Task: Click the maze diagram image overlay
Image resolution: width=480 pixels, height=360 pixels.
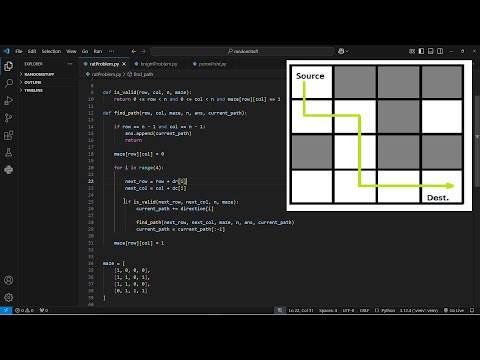Action: [x=379, y=135]
